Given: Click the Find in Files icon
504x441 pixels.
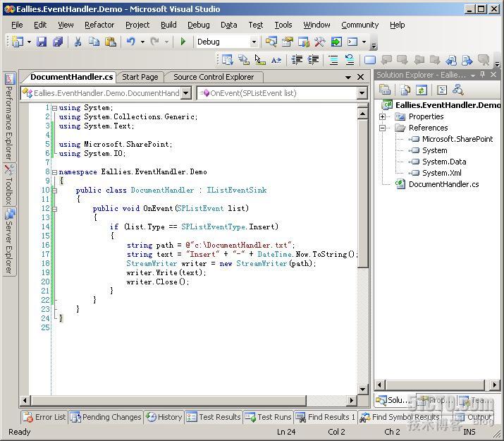Looking at the screenshot, I should 271,42.
